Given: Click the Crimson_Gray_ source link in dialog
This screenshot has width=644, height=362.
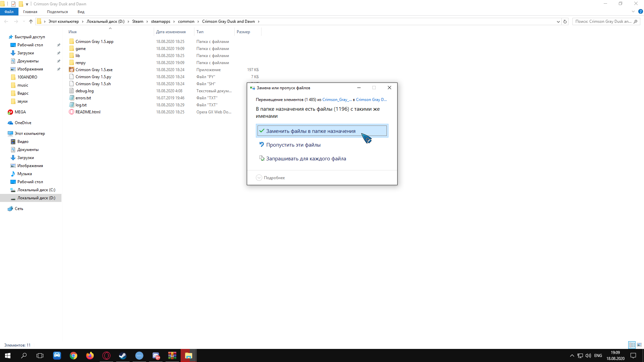Looking at the screenshot, I should point(337,100).
